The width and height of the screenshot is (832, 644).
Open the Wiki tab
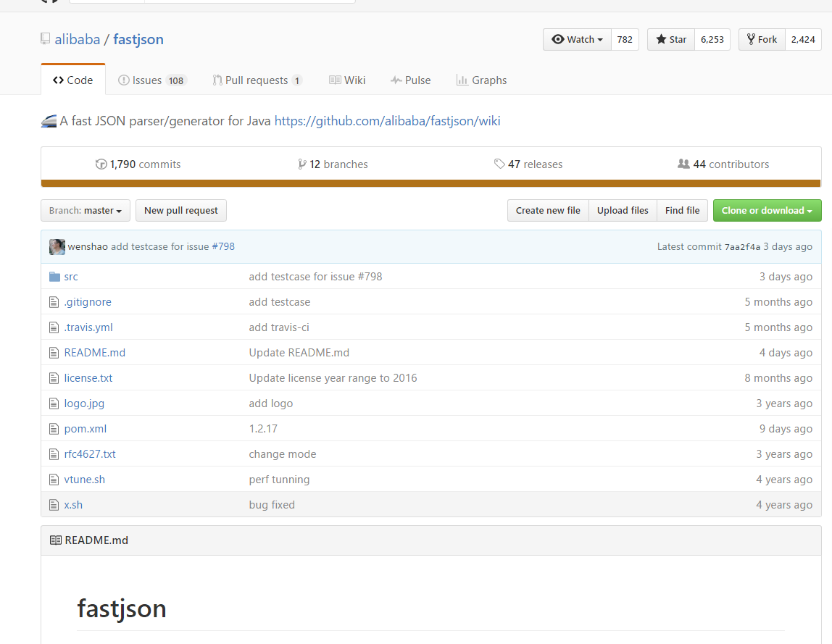pos(347,80)
